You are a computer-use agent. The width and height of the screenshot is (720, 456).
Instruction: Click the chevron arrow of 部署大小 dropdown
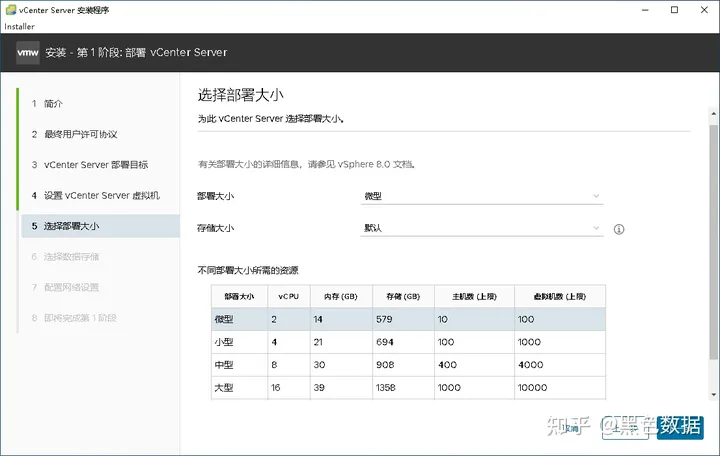point(596,196)
